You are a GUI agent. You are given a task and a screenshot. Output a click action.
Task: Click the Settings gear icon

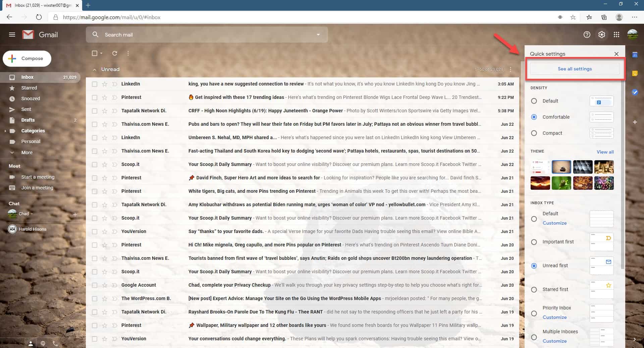[602, 35]
